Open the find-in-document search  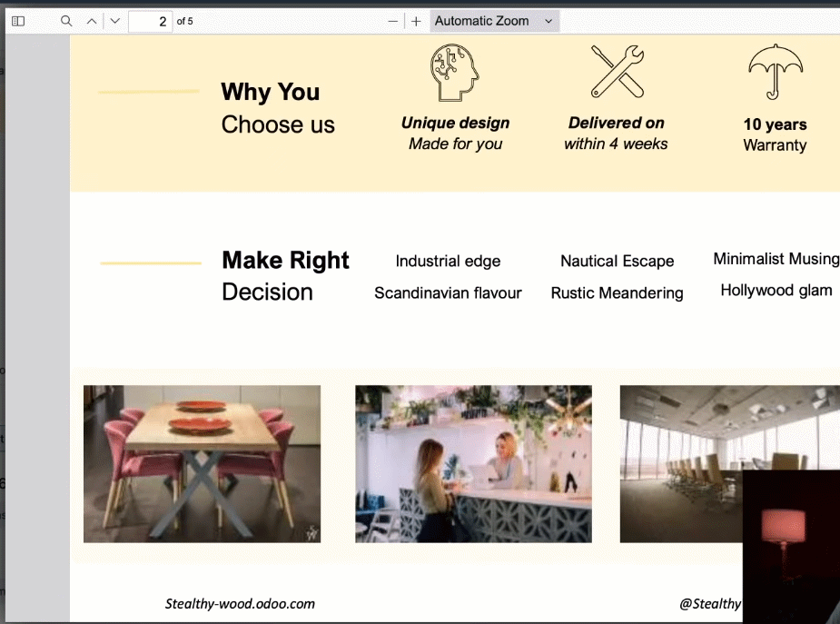[66, 21]
